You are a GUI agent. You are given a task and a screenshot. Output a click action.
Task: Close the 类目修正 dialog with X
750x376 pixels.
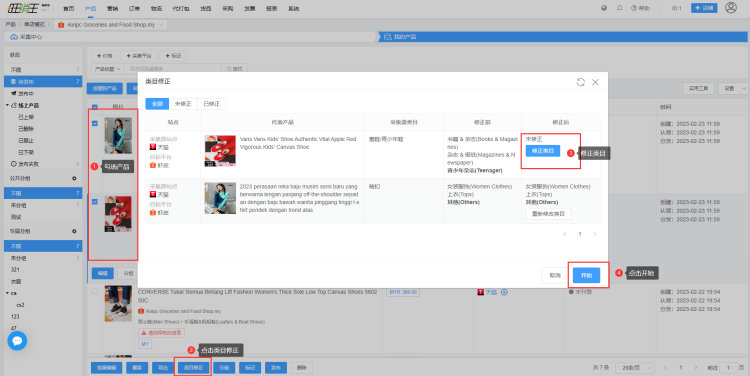[595, 82]
